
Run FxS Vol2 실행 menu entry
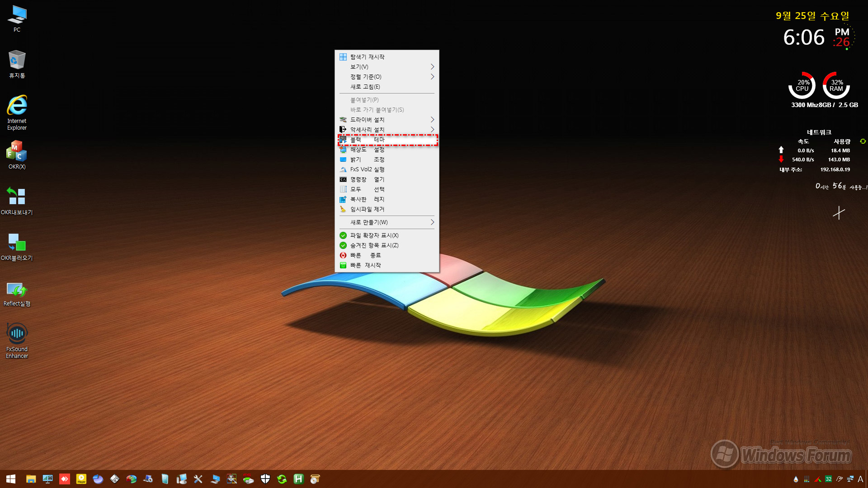point(387,169)
